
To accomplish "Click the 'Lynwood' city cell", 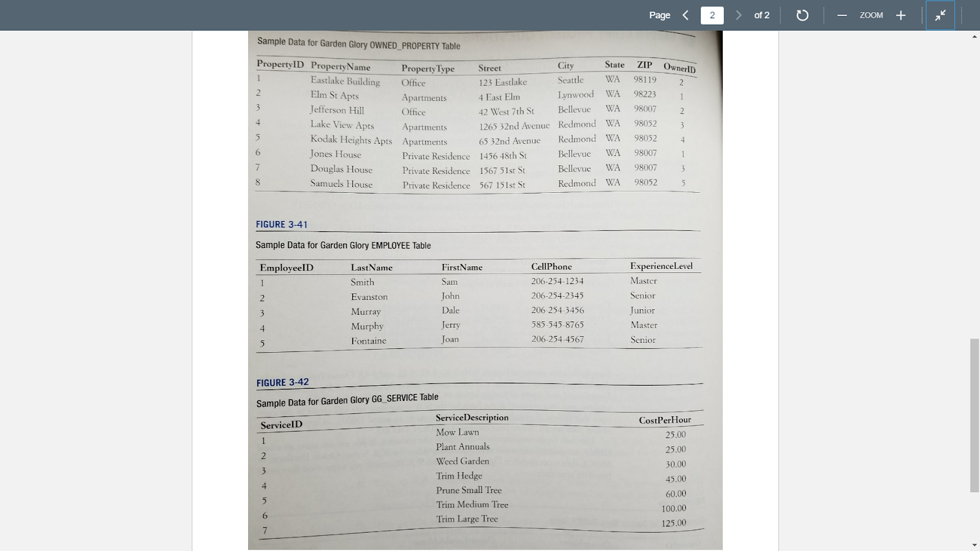I will (576, 94).
